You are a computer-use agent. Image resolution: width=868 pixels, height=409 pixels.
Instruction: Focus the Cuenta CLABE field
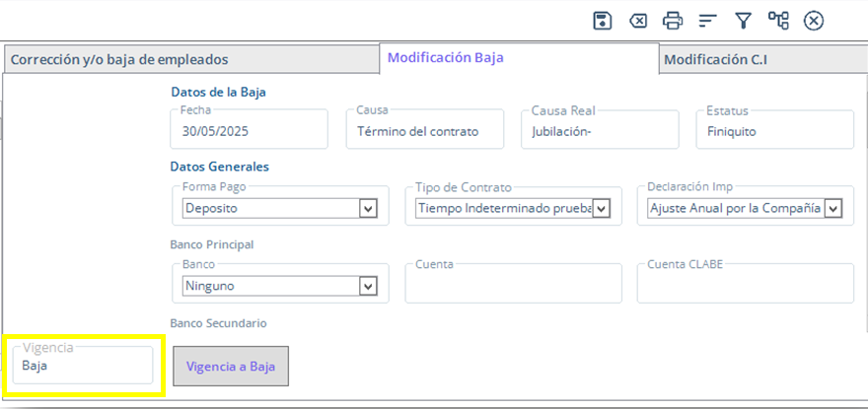pos(745,286)
